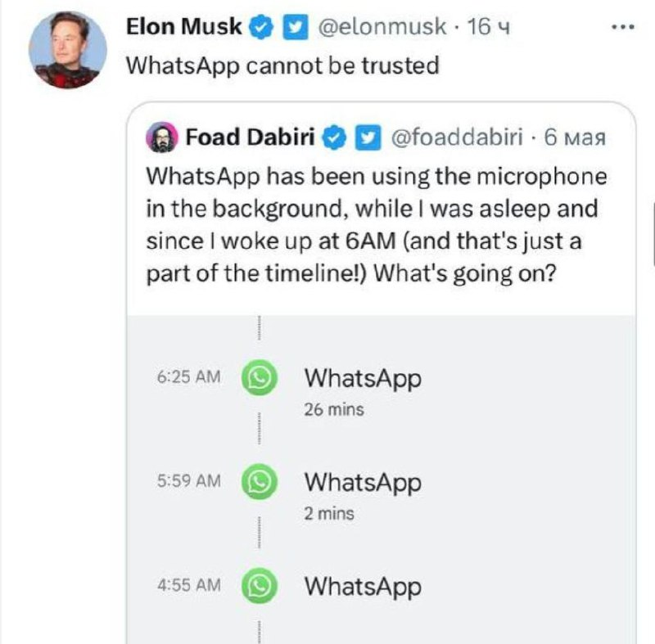Click Elon Musk's profile avatar
Screen dimensions: 655x644
click(68, 50)
